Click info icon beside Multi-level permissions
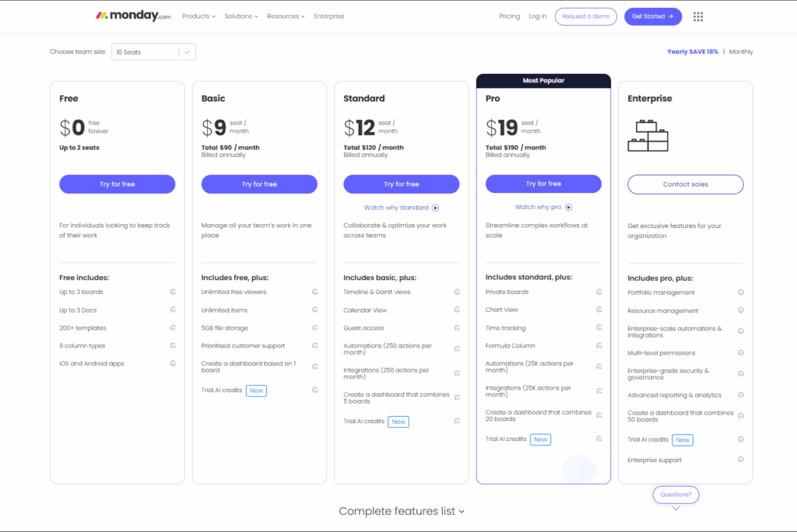 point(741,352)
